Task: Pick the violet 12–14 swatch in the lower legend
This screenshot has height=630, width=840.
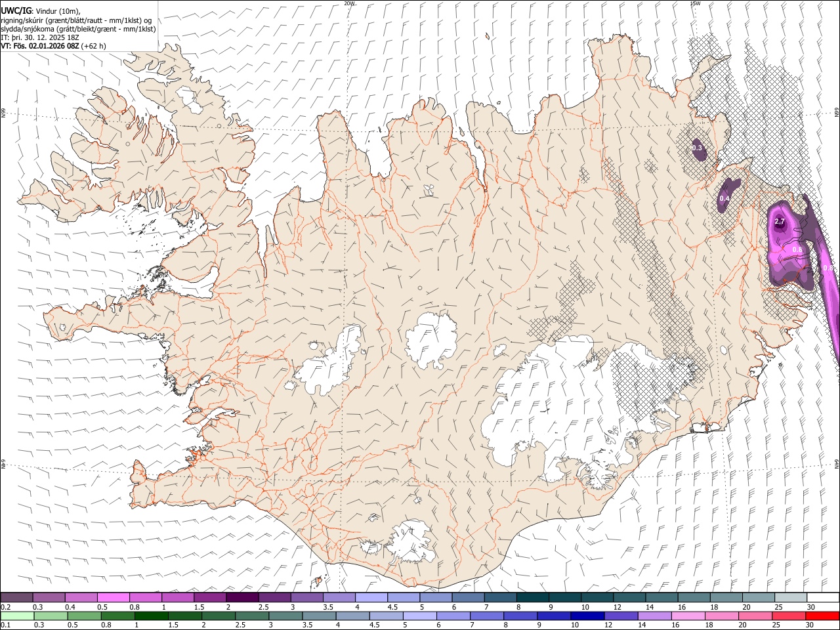Action: tap(621, 616)
